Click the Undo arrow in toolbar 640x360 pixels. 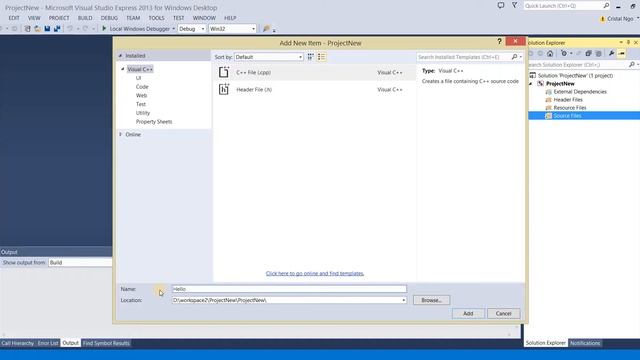[70, 29]
